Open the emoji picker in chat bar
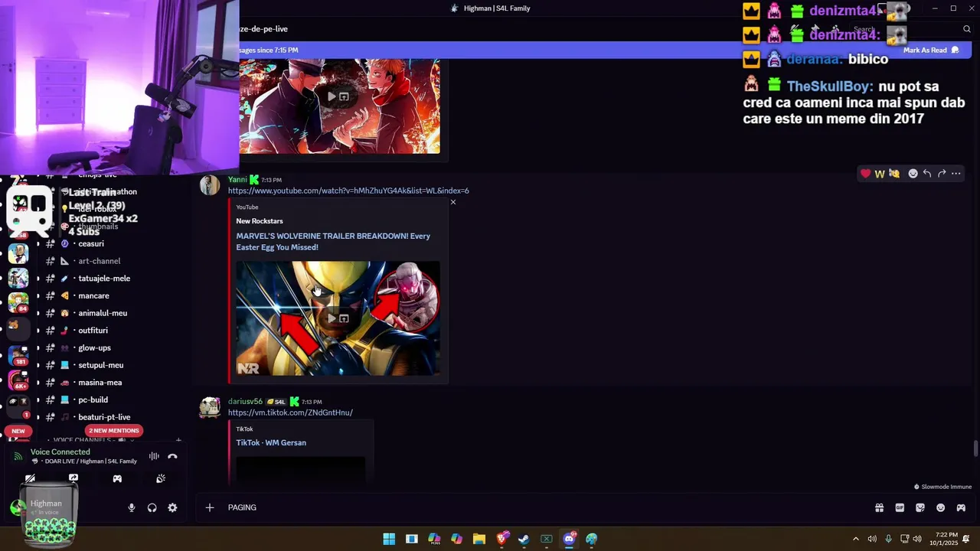This screenshot has width=980, height=551. click(x=941, y=507)
